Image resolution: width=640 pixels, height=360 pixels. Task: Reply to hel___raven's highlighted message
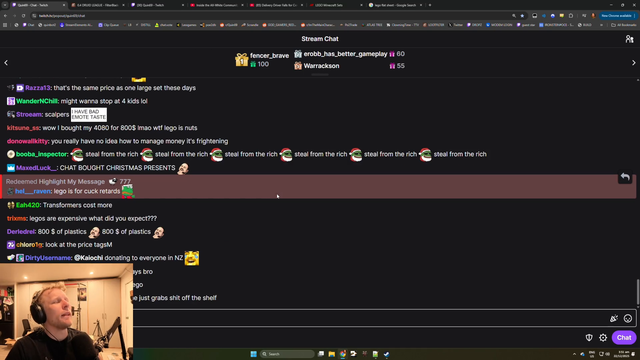click(625, 177)
